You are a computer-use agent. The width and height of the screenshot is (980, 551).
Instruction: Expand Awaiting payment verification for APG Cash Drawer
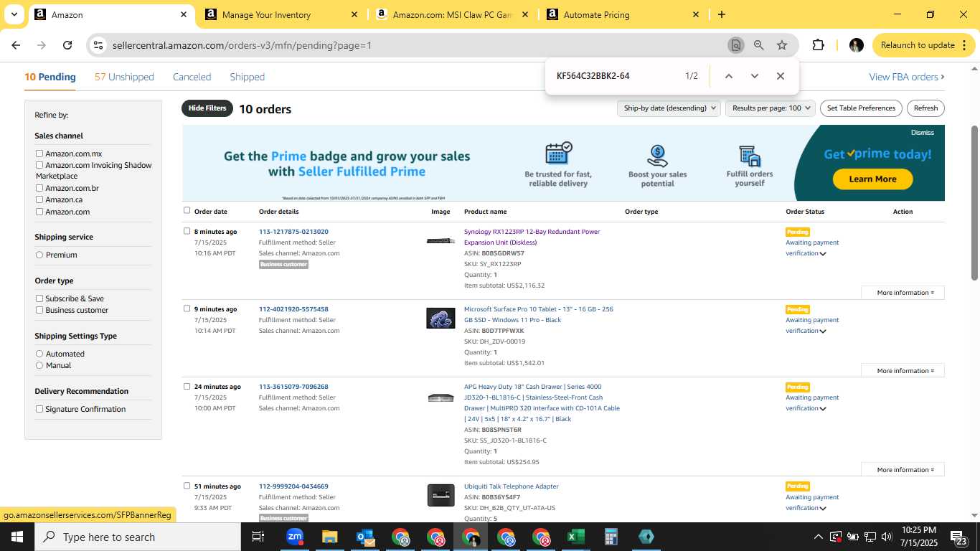tap(823, 408)
